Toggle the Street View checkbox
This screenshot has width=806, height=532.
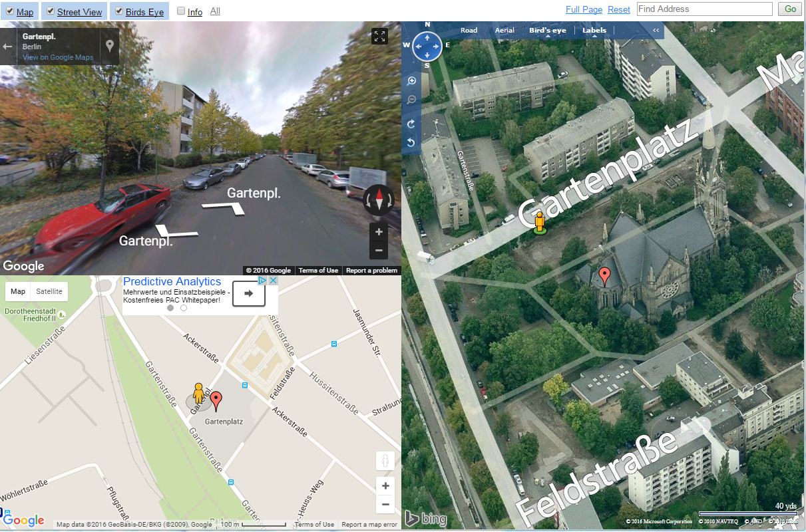(51, 11)
